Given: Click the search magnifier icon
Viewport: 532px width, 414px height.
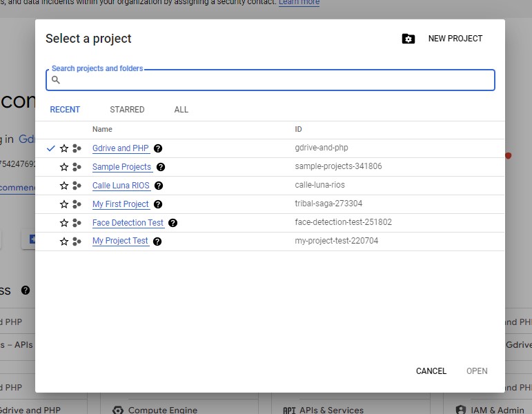Looking at the screenshot, I should 56,80.
